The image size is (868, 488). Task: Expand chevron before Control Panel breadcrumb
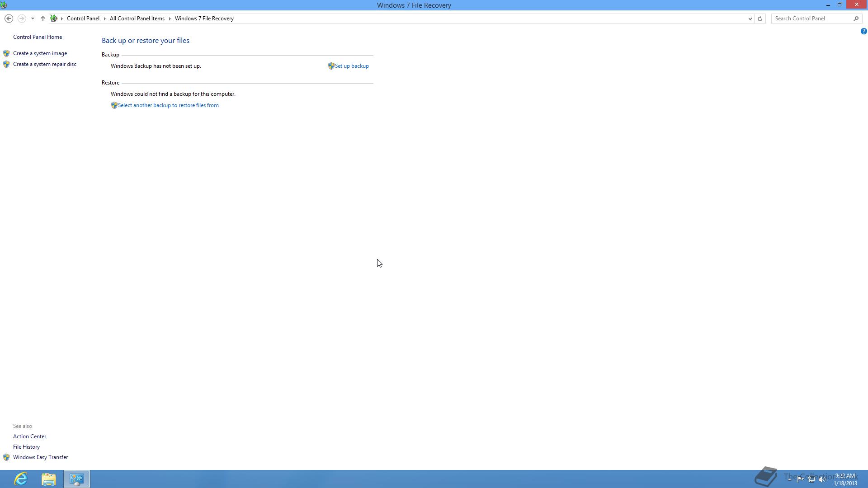(x=62, y=19)
